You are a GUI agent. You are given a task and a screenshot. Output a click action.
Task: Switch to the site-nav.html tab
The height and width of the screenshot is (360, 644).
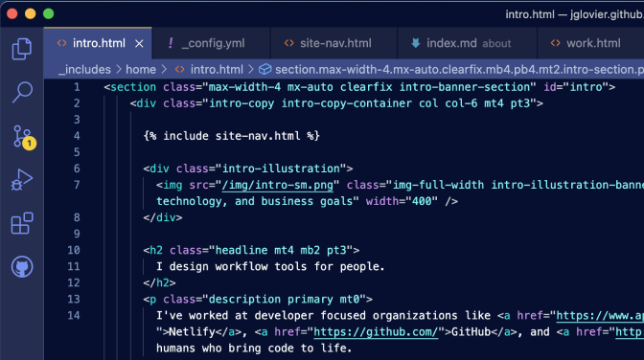[333, 43]
